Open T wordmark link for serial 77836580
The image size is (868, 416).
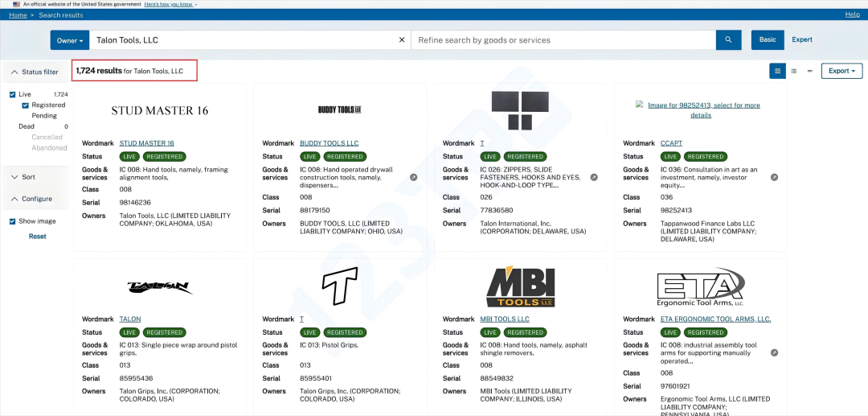coord(482,143)
